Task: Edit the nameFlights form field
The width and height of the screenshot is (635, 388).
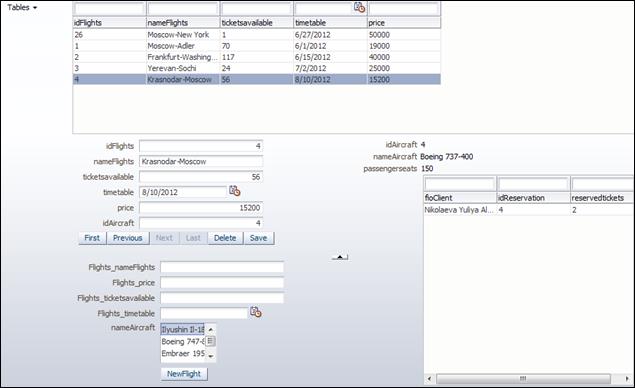Action: tap(201, 161)
